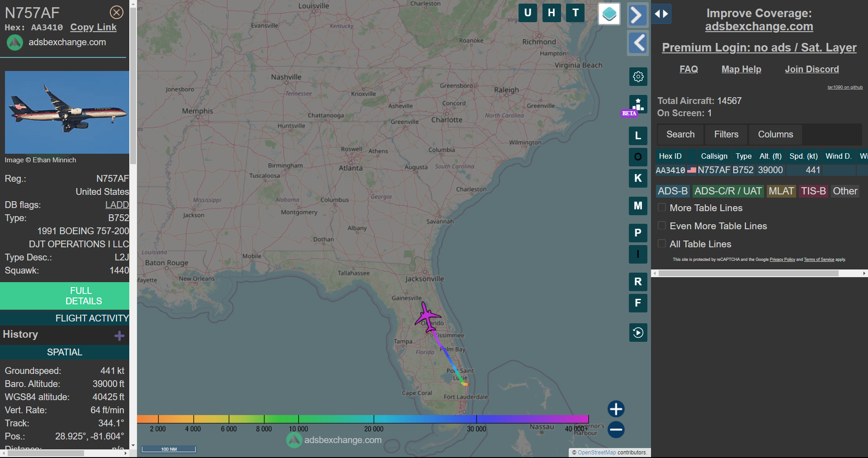
Task: Click the left panel vertical scrollbar
Action: click(133, 86)
